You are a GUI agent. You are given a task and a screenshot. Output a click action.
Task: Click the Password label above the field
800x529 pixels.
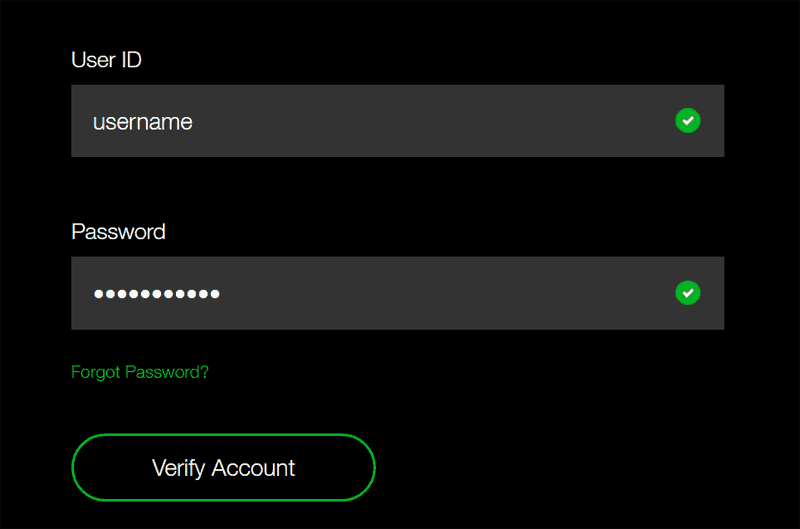click(118, 232)
